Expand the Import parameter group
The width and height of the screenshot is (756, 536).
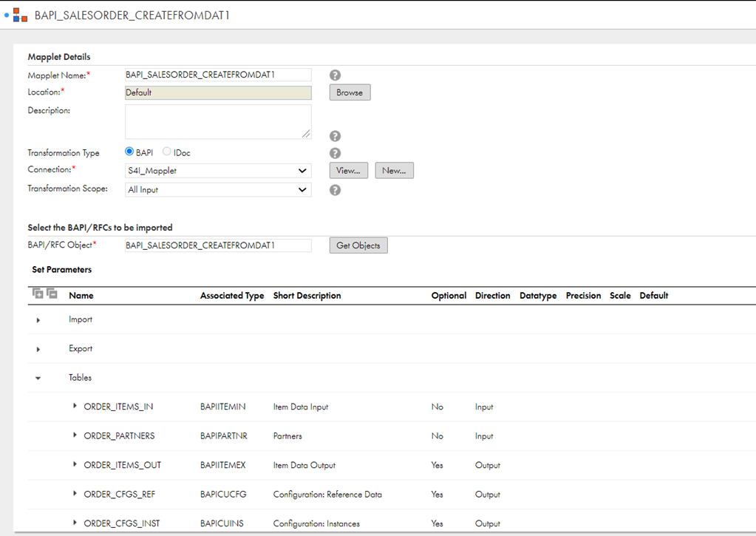(38, 320)
